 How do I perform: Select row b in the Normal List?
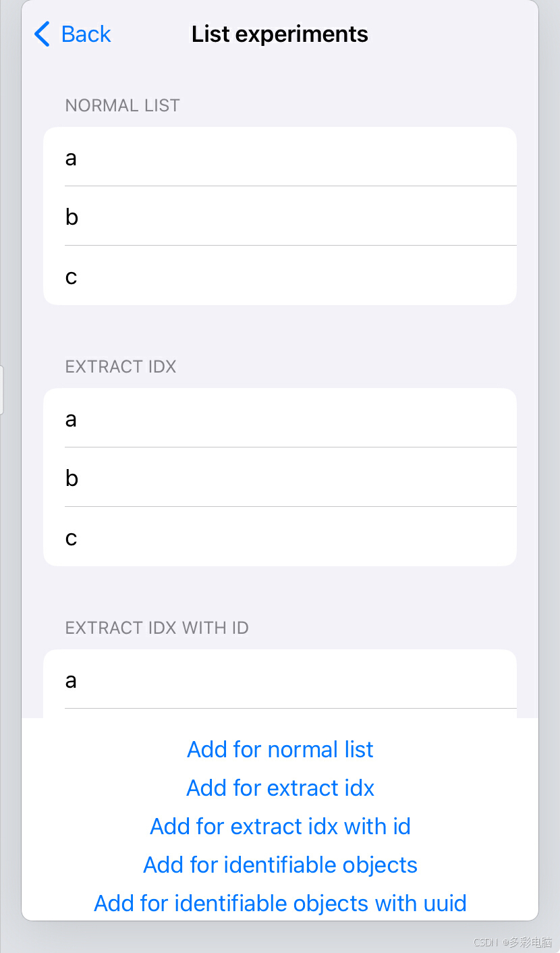coord(279,216)
